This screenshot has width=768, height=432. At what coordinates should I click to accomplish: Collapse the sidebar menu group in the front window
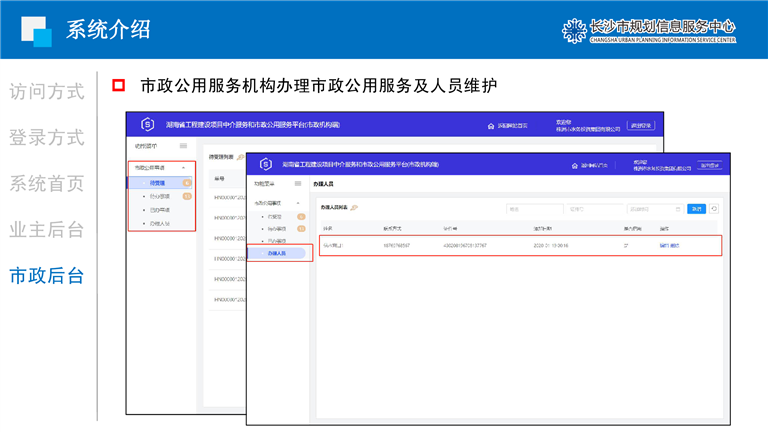(297, 203)
